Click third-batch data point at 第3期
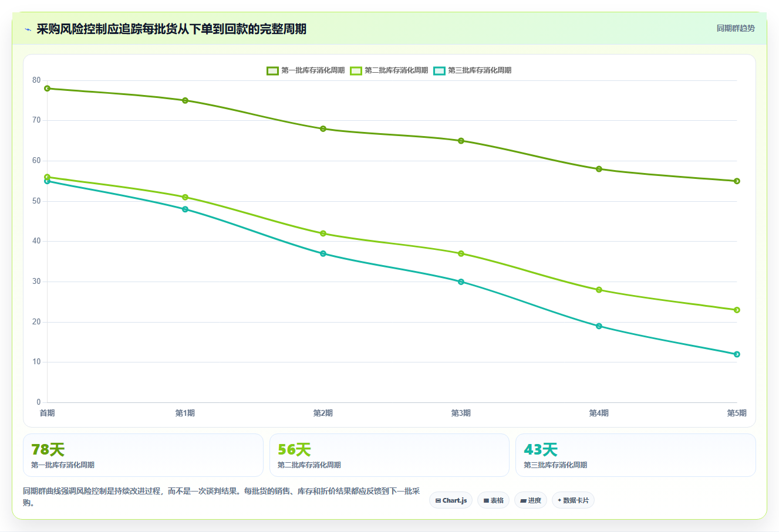The width and height of the screenshot is (779, 532). point(461,282)
